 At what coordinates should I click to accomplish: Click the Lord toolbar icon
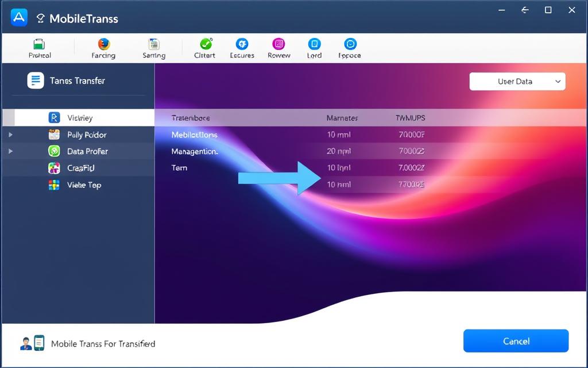tap(314, 45)
